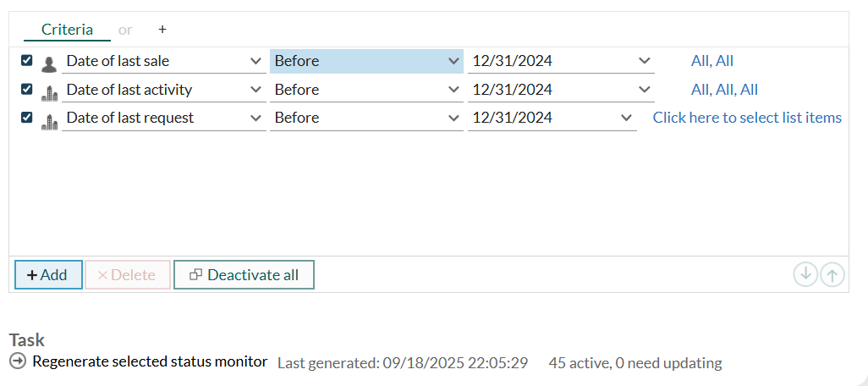This screenshot has height=386, width=868.
Task: Select the or tab
Action: pyautogui.click(x=125, y=30)
